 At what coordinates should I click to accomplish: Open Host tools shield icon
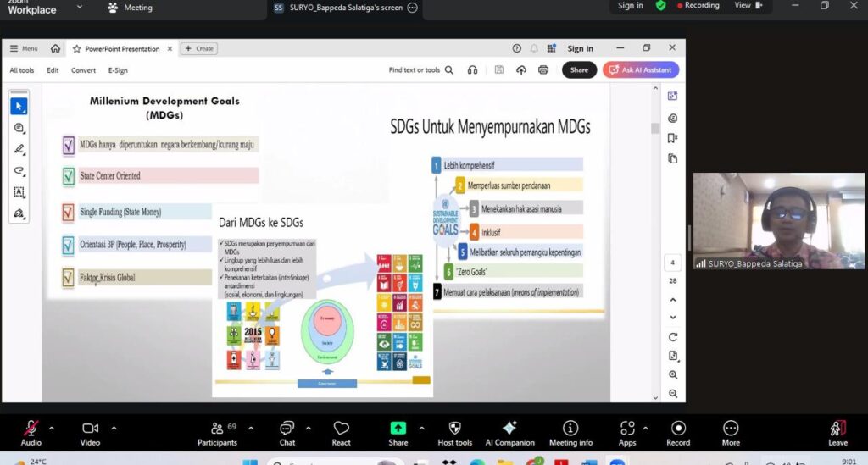[454, 433]
